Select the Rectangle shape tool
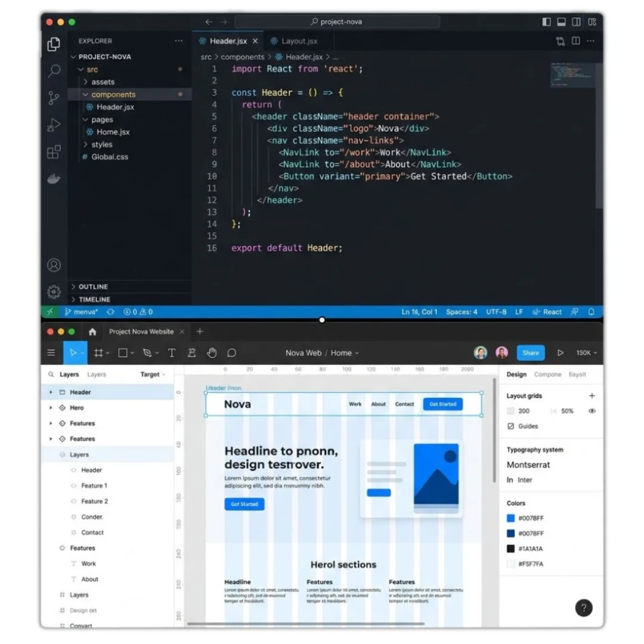 tap(122, 353)
